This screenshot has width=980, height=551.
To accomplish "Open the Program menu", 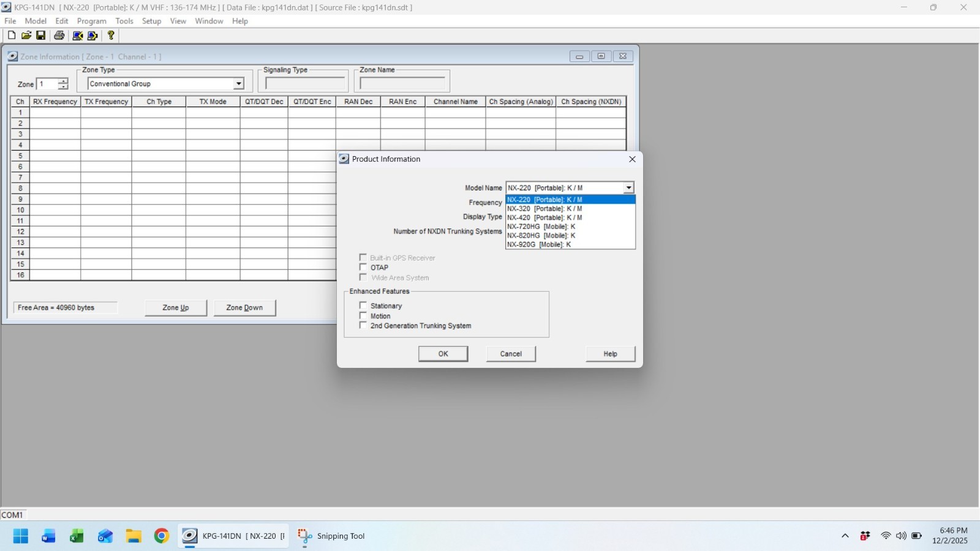I will pyautogui.click(x=92, y=21).
